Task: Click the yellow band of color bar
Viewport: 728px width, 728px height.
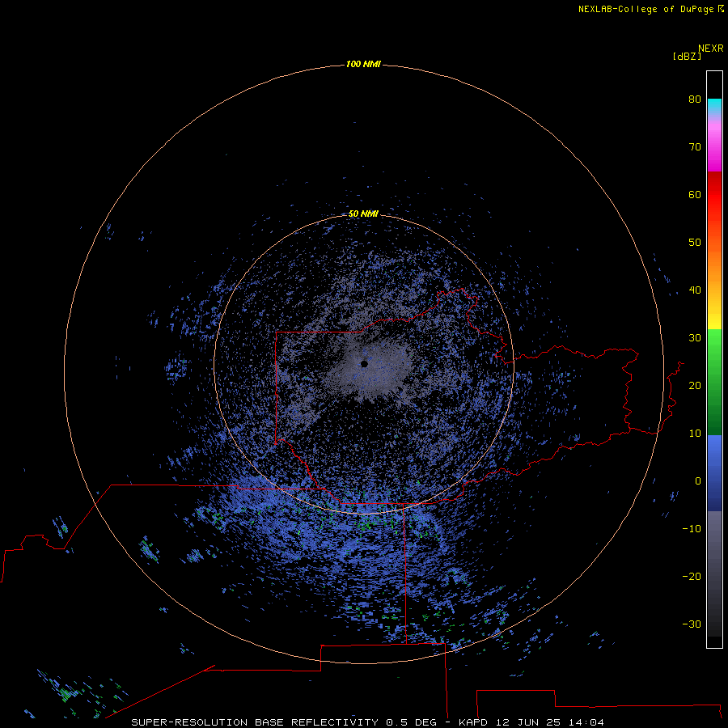Action: coord(714,321)
